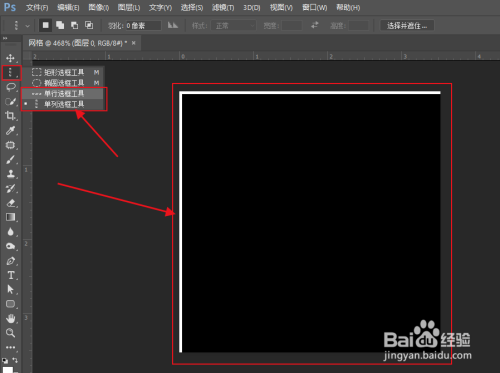Viewport: 500px width, 373px height.
Task: Select the Eyedropper tool
Action: (10, 130)
